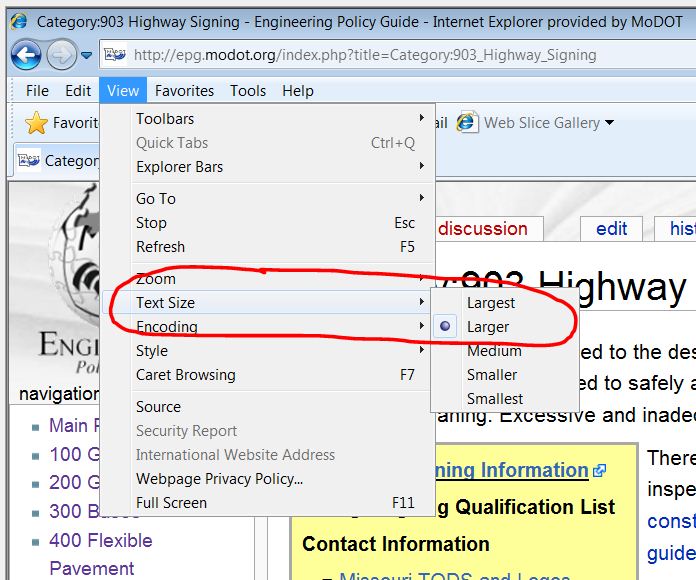Open the Tools menu
Image resolution: width=696 pixels, height=580 pixels.
click(248, 91)
